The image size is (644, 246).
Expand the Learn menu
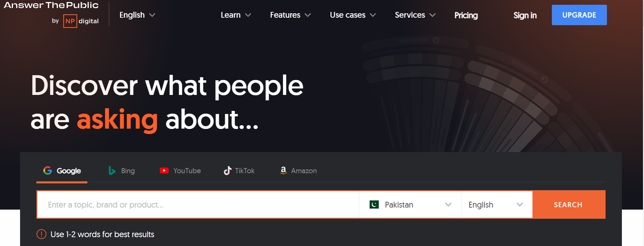click(236, 15)
